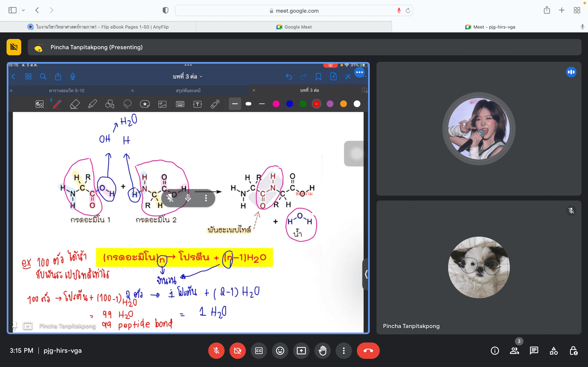Select the text box tool
The height and width of the screenshot is (367, 588).
pyautogui.click(x=197, y=104)
